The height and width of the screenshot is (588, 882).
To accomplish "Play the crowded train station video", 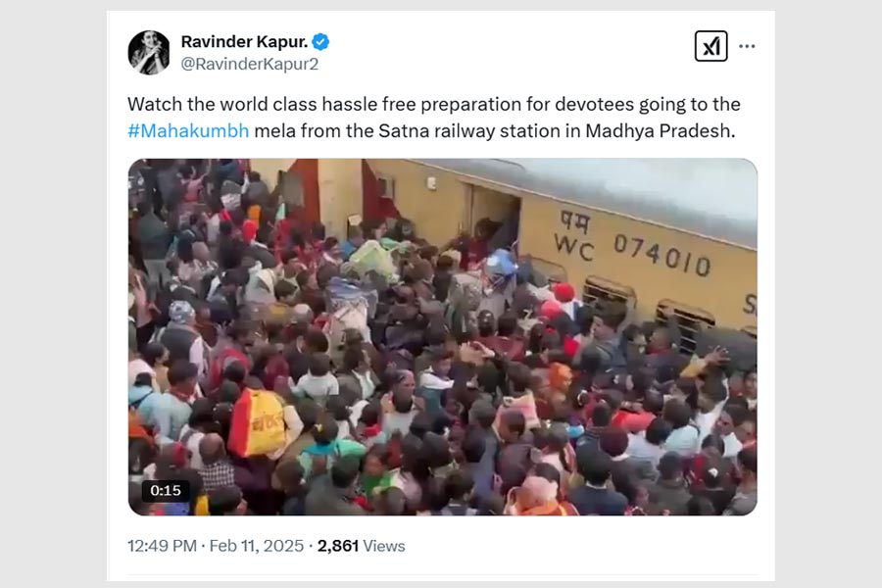I will tap(443, 336).
